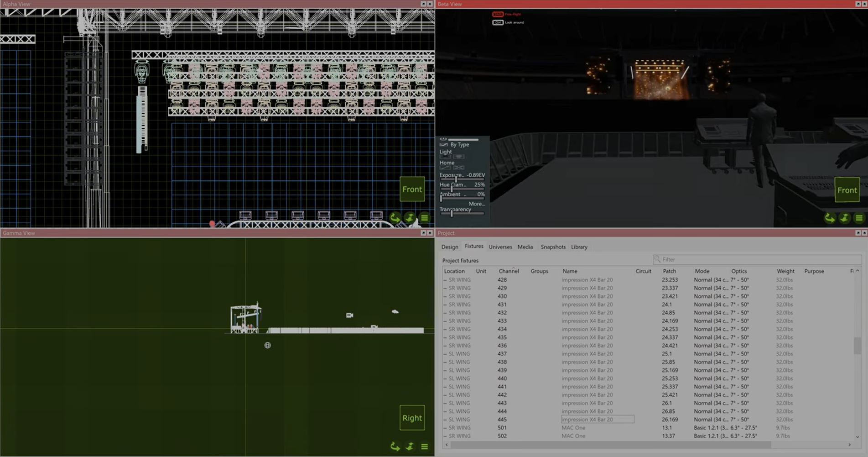Click the zoom navigation icon in Alpha View
Image resolution: width=868 pixels, height=457 pixels.
point(409,218)
